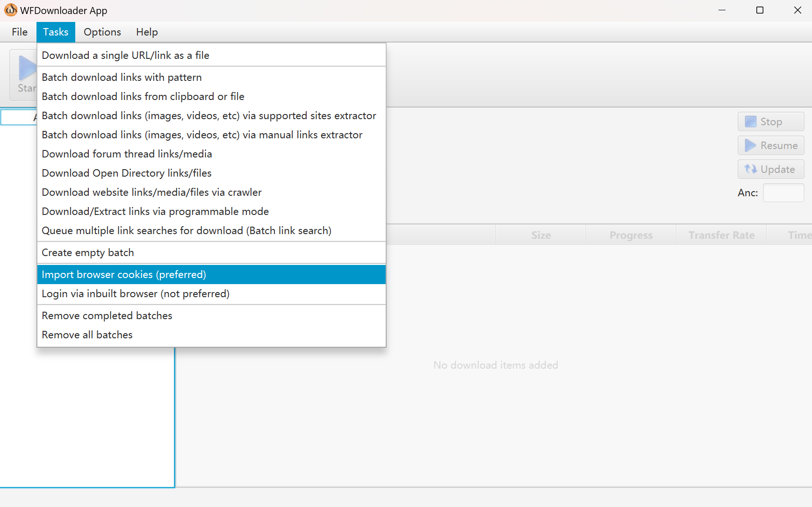Click the Start play icon in toolbar
This screenshot has width=812, height=507.
pyautogui.click(x=26, y=68)
